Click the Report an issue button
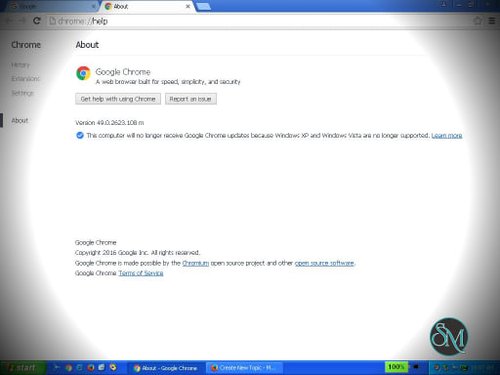 [x=191, y=99]
